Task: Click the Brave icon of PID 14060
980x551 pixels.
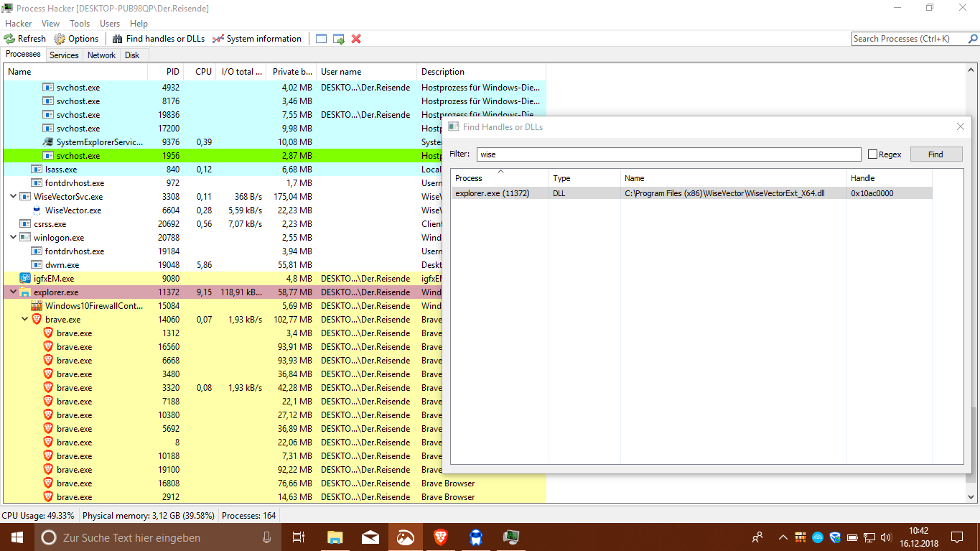Action: pos(37,320)
